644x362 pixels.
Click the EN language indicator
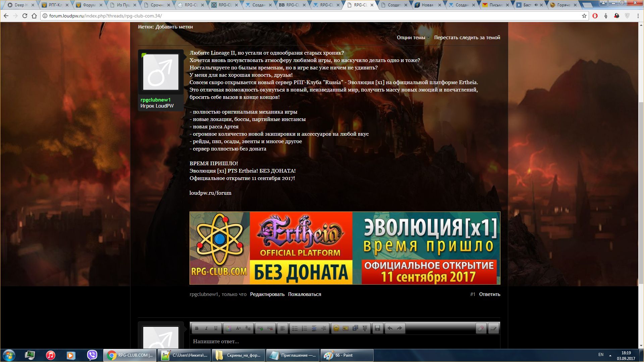click(x=601, y=355)
